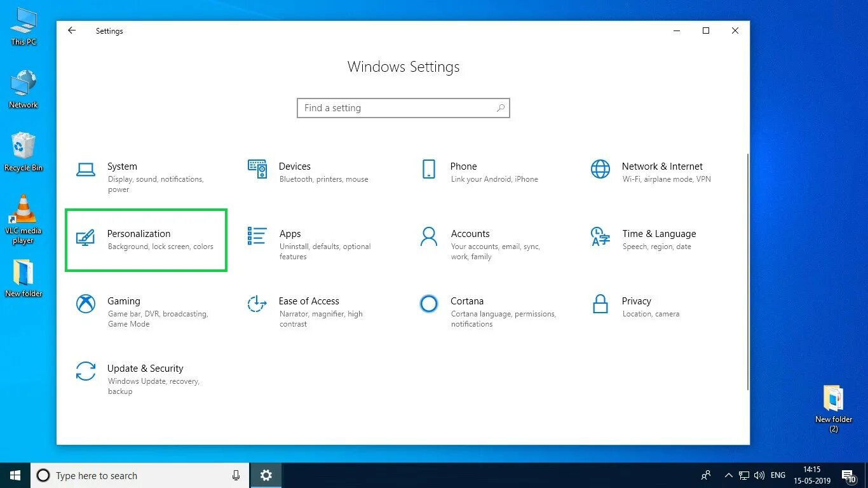Viewport: 868px width, 488px height.
Task: Click the 'Speech, region, date' description
Action: click(656, 247)
